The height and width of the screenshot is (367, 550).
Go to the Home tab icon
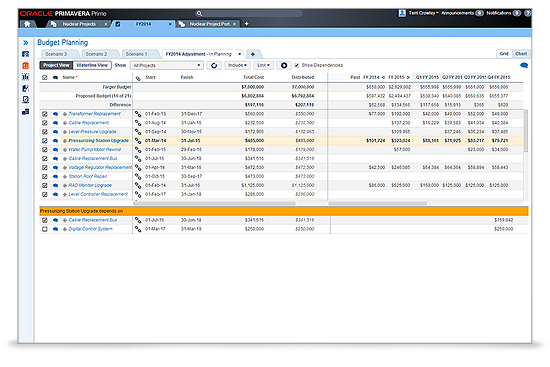[27, 24]
